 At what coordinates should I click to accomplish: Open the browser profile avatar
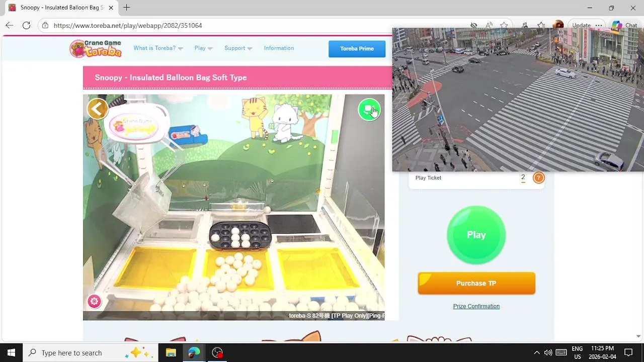click(x=558, y=25)
